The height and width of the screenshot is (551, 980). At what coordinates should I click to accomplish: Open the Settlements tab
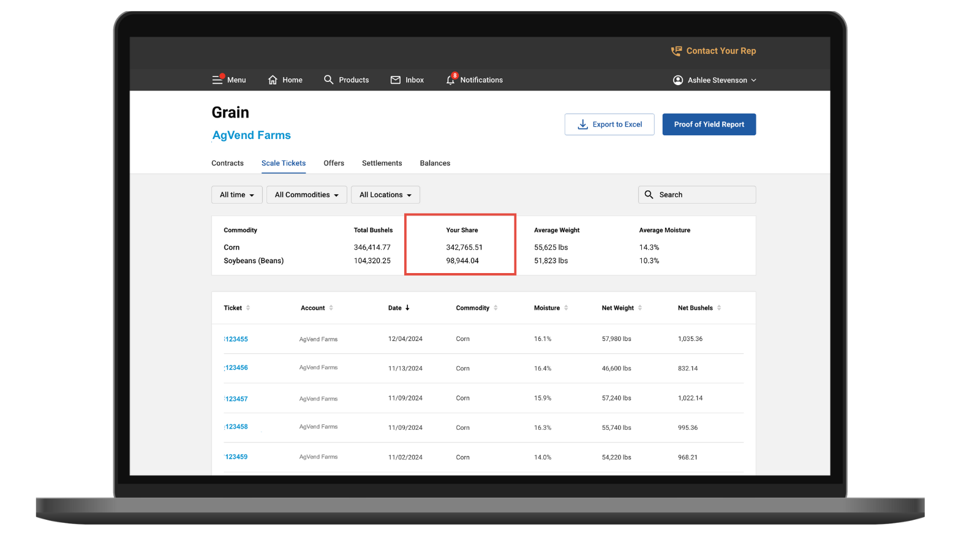point(382,163)
